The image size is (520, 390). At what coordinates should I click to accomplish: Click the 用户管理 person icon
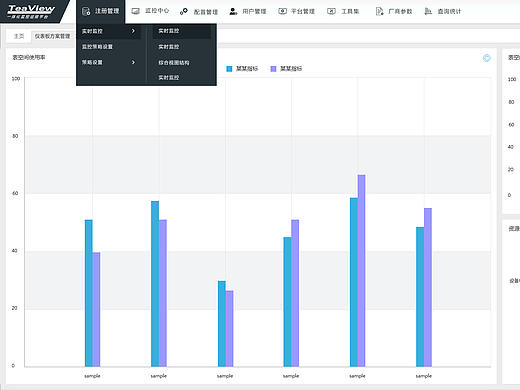[233, 12]
